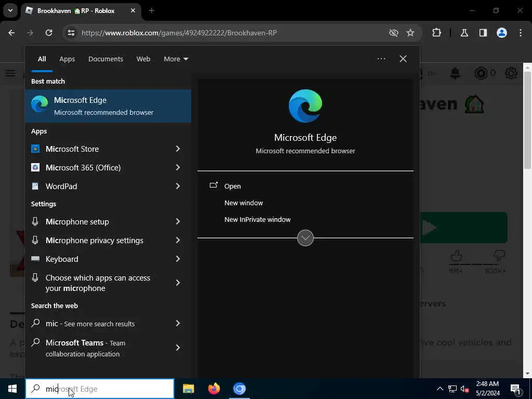Open the More filter dropdown

click(176, 59)
